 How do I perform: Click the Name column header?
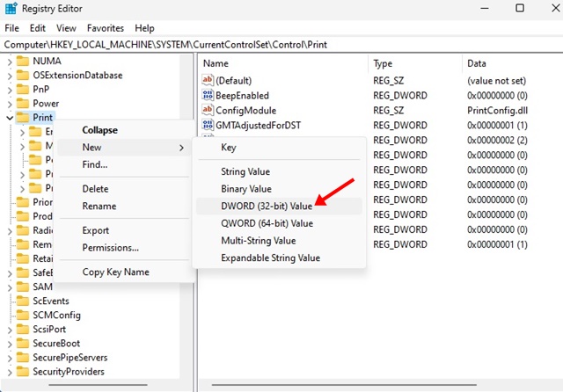tap(283, 63)
